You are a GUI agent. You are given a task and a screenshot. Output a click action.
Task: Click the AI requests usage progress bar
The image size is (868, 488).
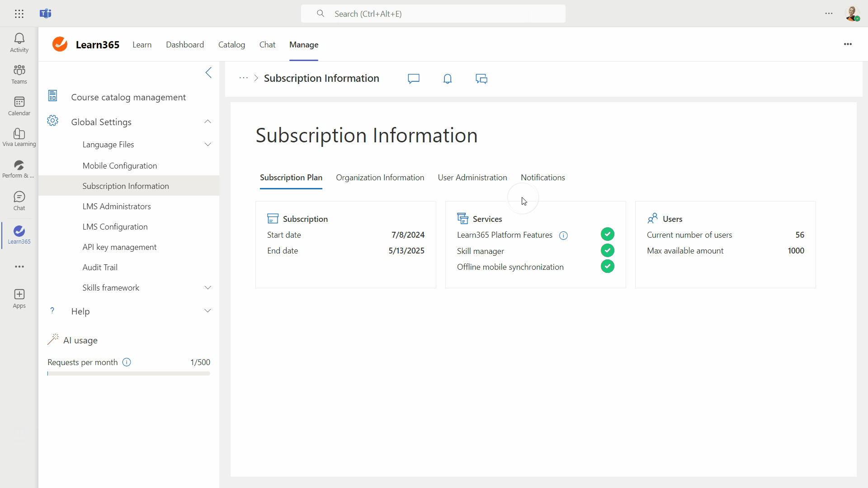129,374
